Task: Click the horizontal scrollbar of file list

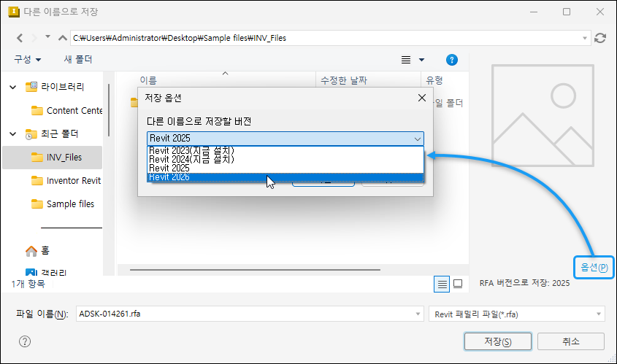Action: pyautogui.click(x=255, y=270)
